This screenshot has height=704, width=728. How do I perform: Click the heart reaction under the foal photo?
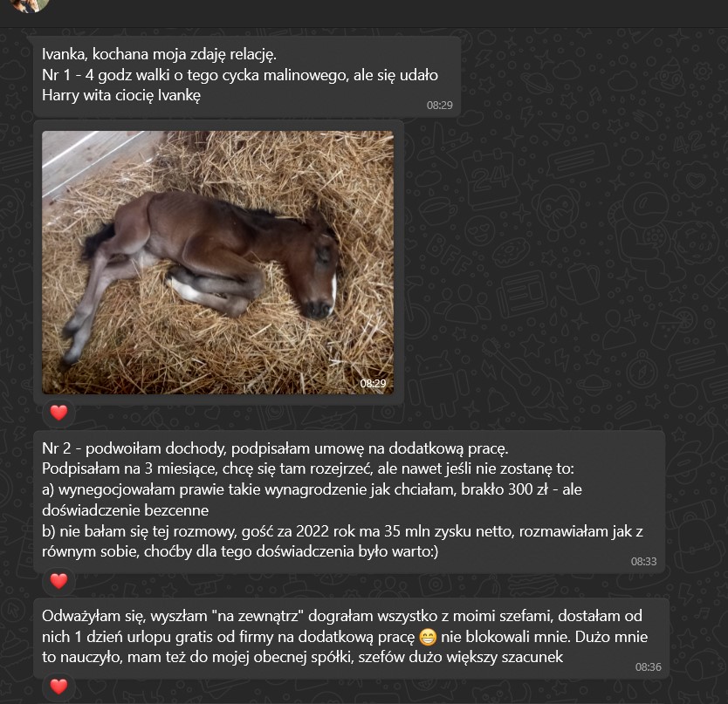(59, 413)
